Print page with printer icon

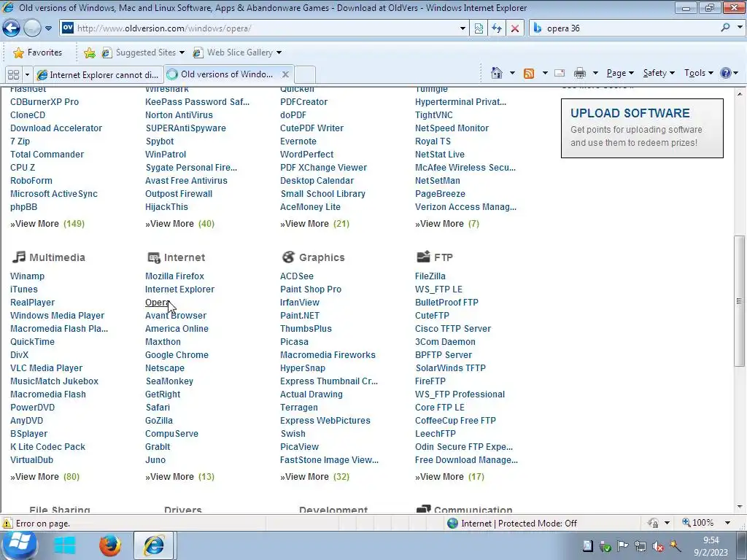pos(580,73)
